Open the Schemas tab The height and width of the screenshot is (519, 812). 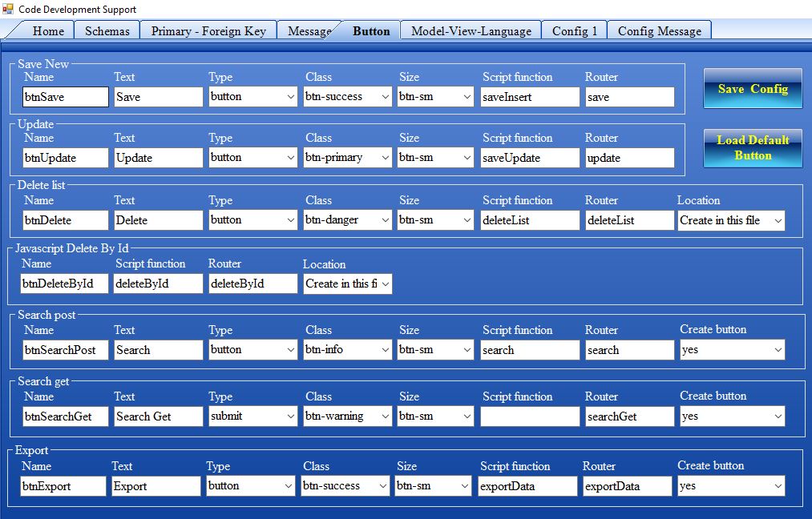pos(107,31)
